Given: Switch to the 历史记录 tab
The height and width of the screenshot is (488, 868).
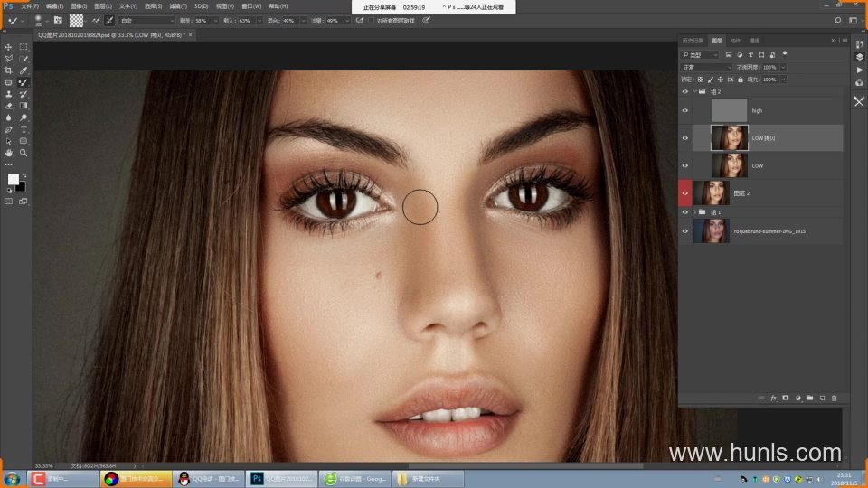Looking at the screenshot, I should point(693,41).
